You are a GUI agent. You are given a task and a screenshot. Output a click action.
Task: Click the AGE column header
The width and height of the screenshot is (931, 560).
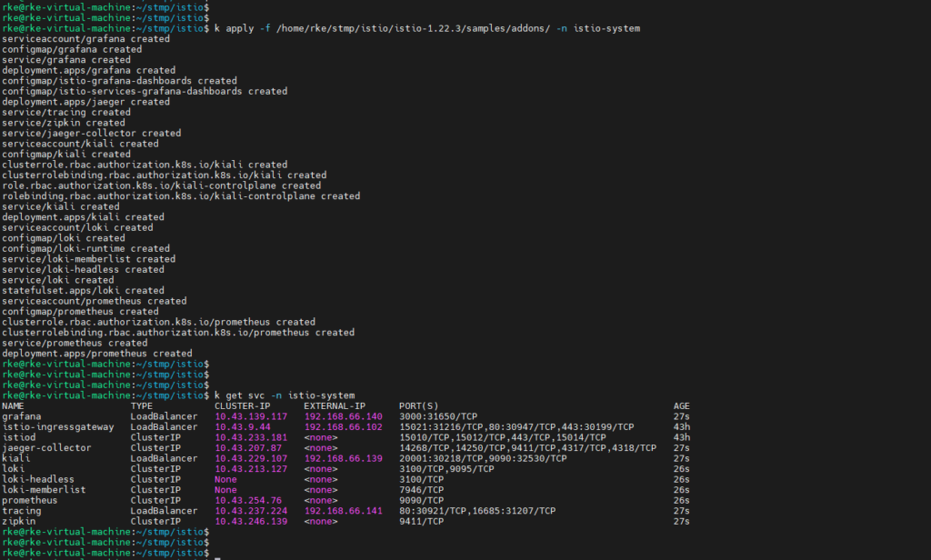tap(682, 406)
